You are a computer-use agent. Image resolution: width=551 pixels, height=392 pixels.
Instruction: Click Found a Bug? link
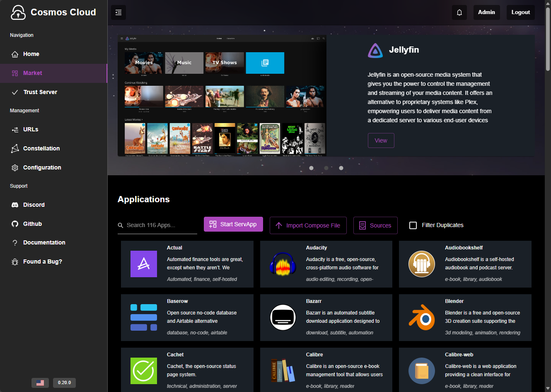[x=54, y=262]
